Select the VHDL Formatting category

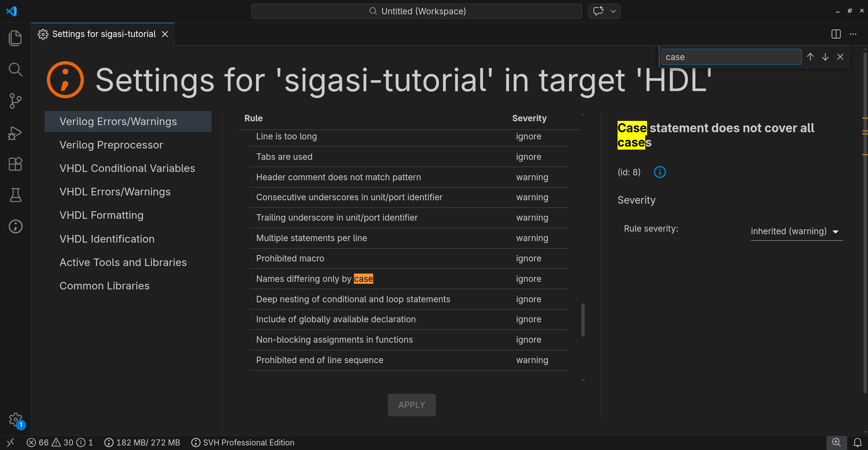(101, 215)
